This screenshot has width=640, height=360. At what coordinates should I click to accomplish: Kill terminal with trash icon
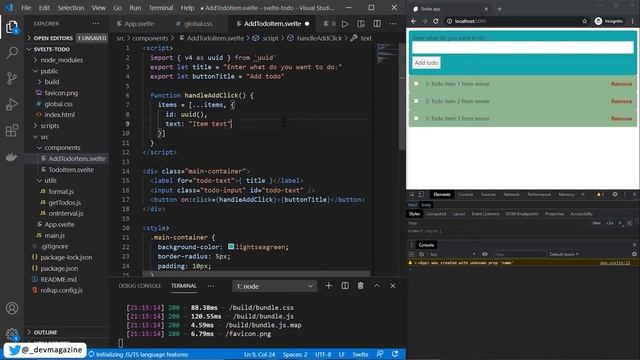tap(360, 286)
